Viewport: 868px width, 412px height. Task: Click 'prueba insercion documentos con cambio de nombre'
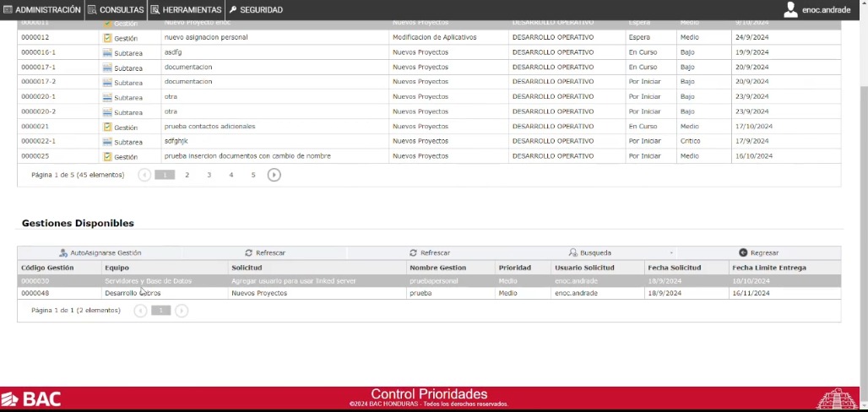point(247,156)
